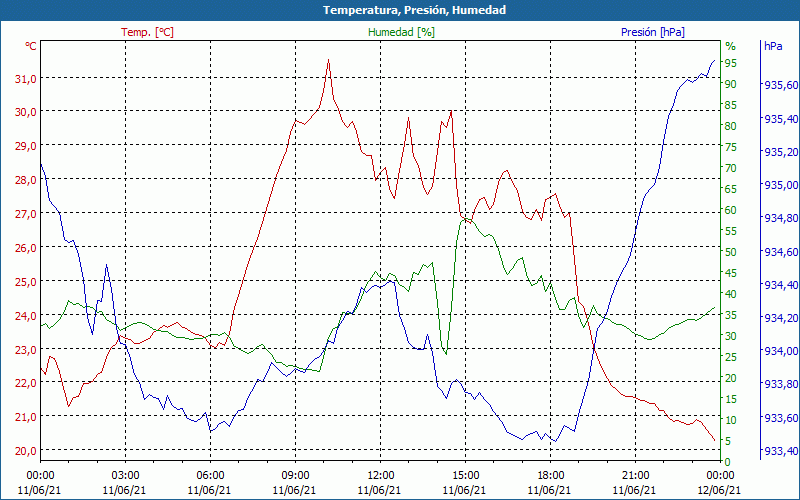Viewport: 800px width, 500px height.
Task: Click the 28,0 temperature axis value
Action: tap(26, 180)
